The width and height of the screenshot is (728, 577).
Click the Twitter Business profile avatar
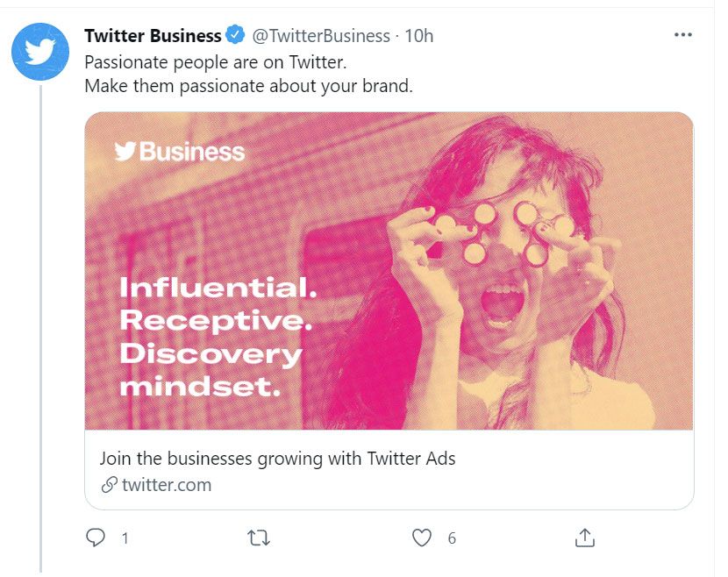[x=39, y=53]
